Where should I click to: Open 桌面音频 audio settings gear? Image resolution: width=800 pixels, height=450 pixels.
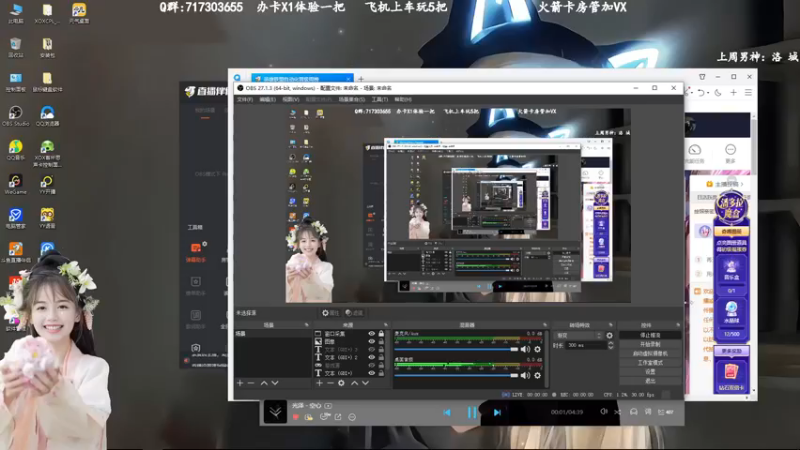point(537,376)
